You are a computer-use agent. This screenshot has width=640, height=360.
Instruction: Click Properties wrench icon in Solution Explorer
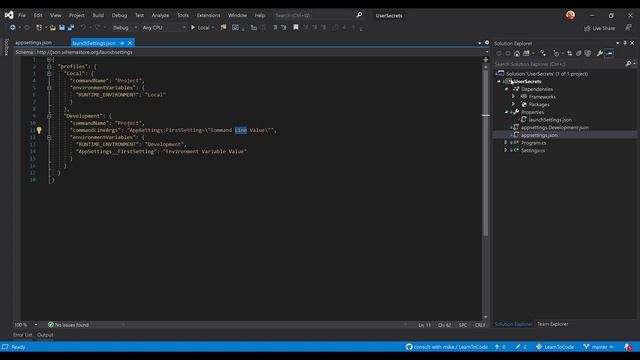click(x=600, y=53)
